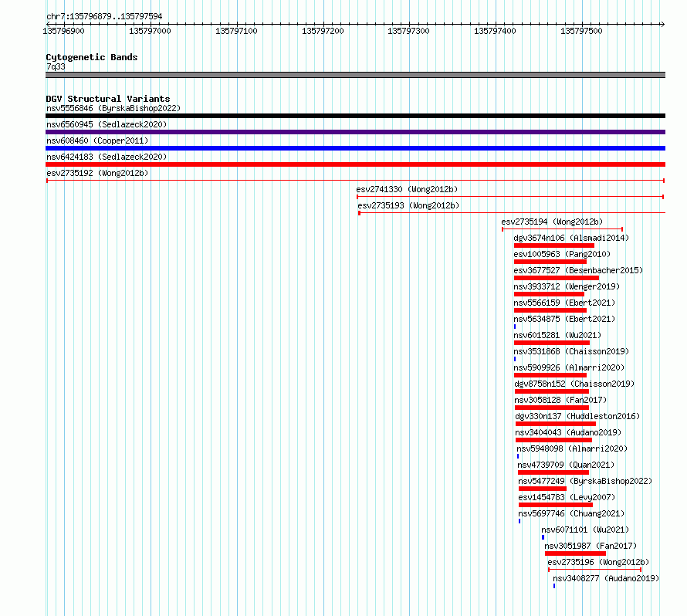Select red bar under dgv3674n106

(x=554, y=245)
